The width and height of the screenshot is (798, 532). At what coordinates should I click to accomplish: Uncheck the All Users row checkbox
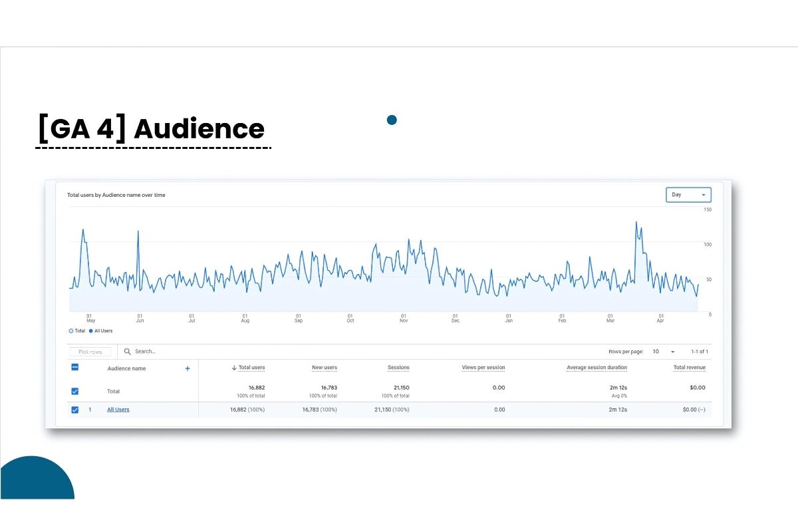coord(75,410)
